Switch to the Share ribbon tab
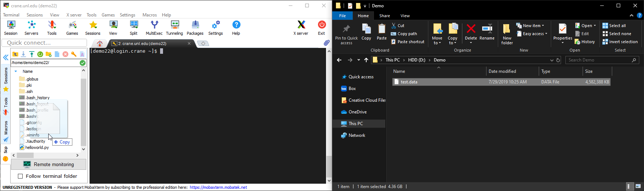The image size is (644, 191). pos(384,16)
